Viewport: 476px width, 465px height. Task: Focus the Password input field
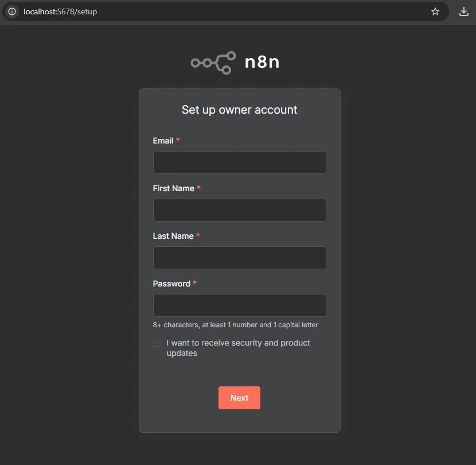240,305
